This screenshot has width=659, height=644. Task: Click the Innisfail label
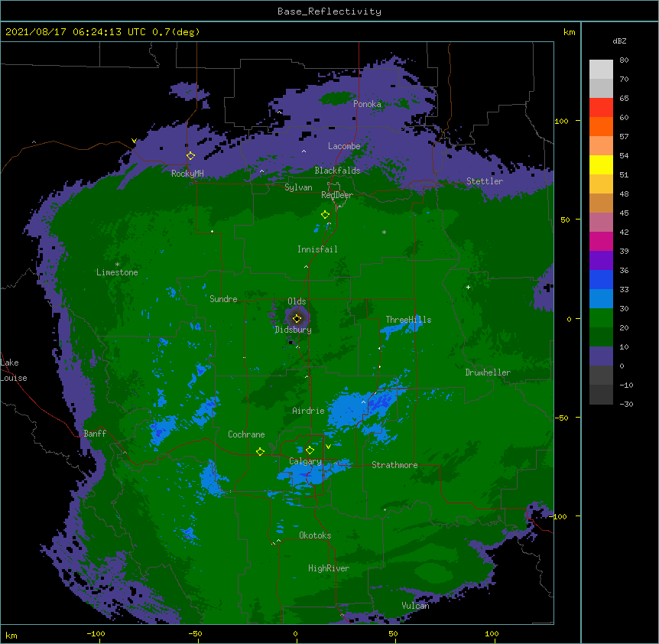317,249
